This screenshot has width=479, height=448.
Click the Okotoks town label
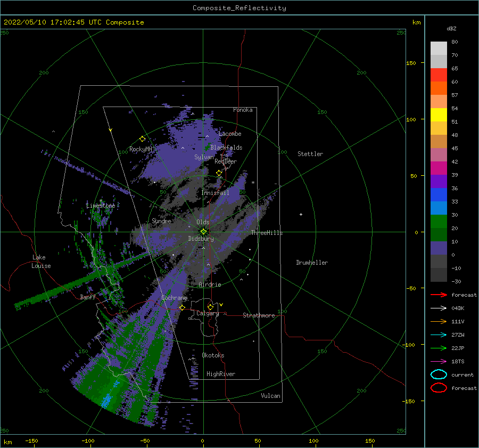point(213,355)
